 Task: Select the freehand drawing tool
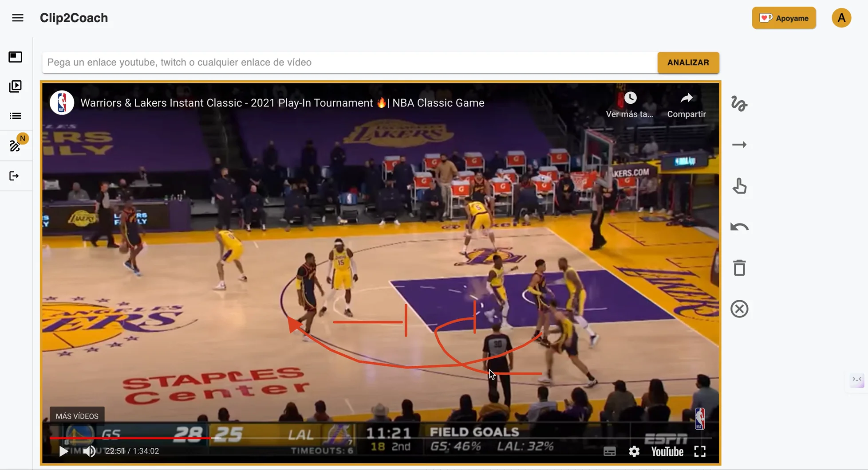(x=739, y=105)
